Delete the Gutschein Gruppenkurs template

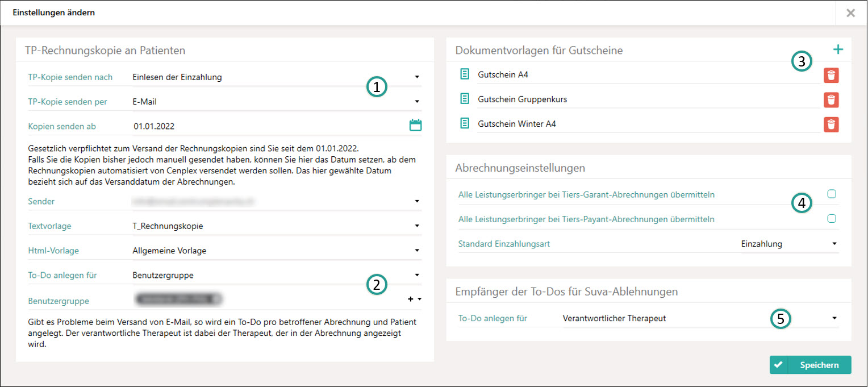(831, 100)
